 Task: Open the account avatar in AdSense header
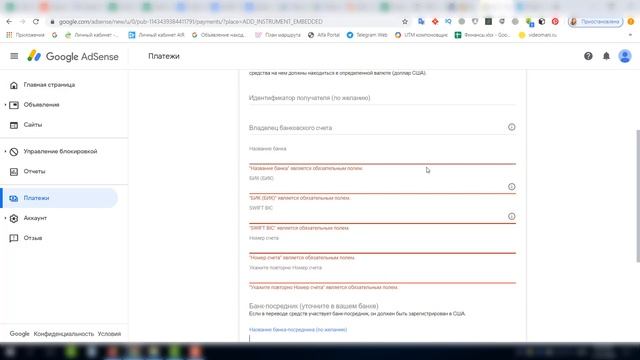(624, 56)
